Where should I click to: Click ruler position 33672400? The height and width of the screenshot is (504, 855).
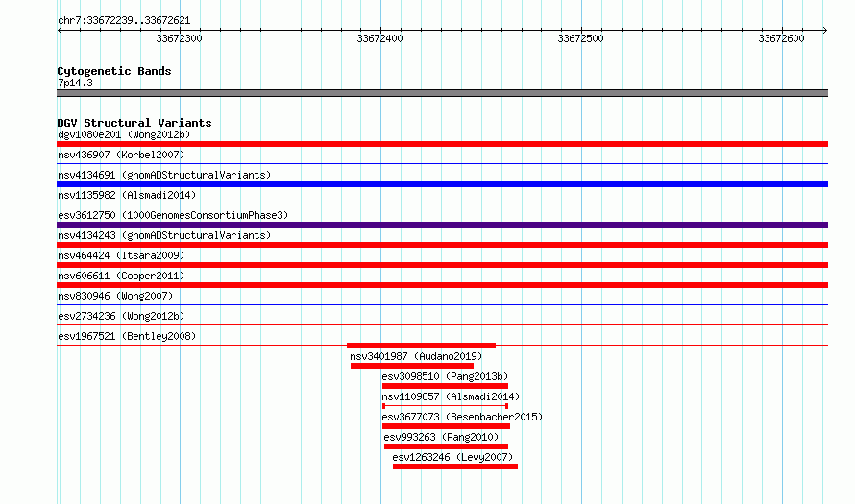[379, 38]
